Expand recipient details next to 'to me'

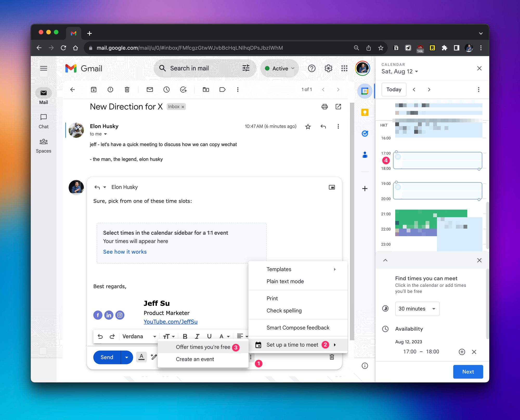pos(105,134)
